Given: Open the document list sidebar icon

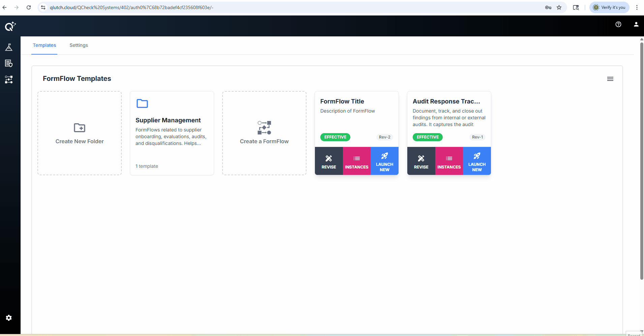Looking at the screenshot, I should coord(9,63).
